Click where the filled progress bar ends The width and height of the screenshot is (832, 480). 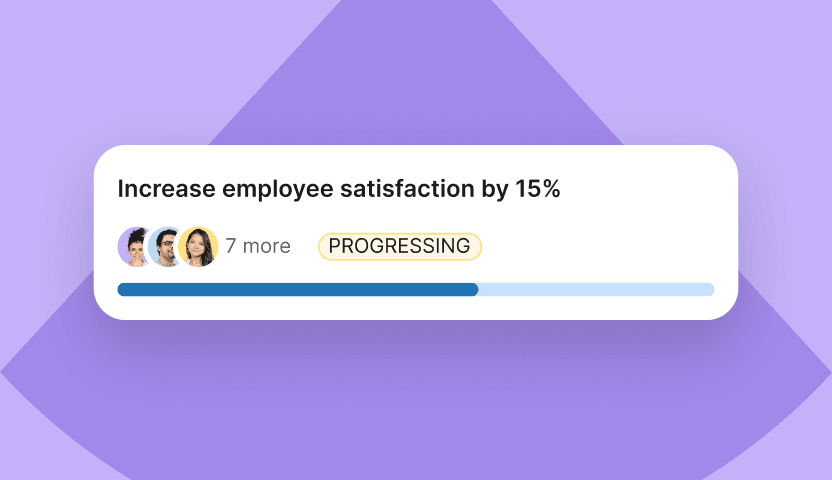pyautogui.click(x=477, y=290)
